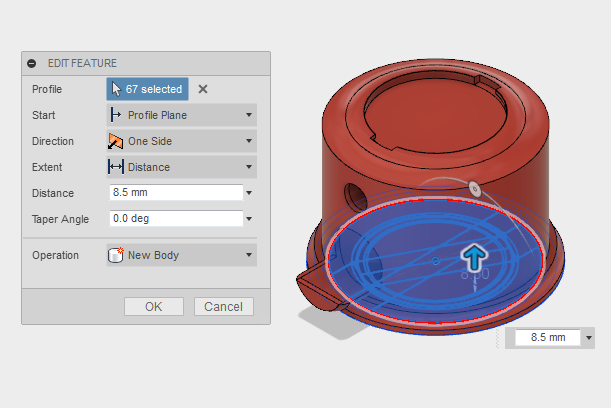This screenshot has width=611, height=408.
Task: Expand the Distance field dropdown arrow
Action: [x=249, y=193]
